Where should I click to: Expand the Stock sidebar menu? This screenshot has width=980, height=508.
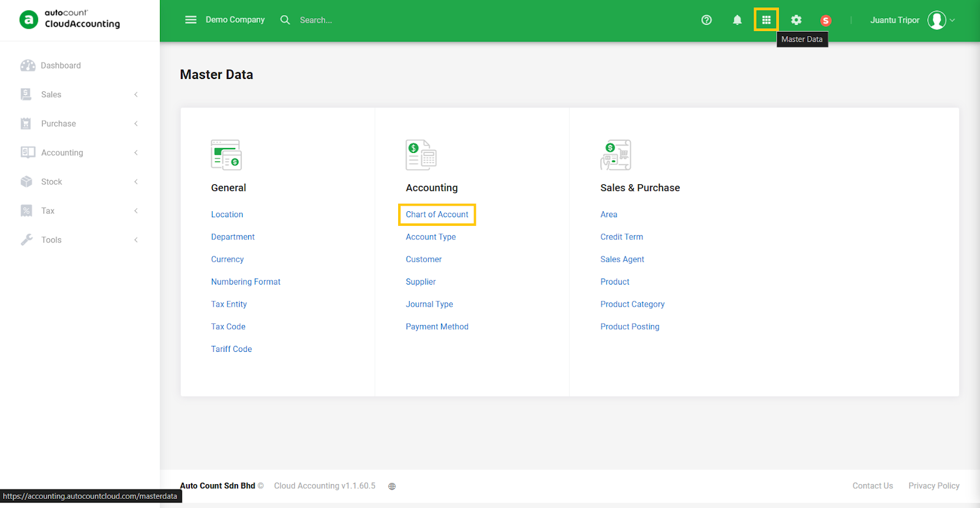click(x=80, y=182)
